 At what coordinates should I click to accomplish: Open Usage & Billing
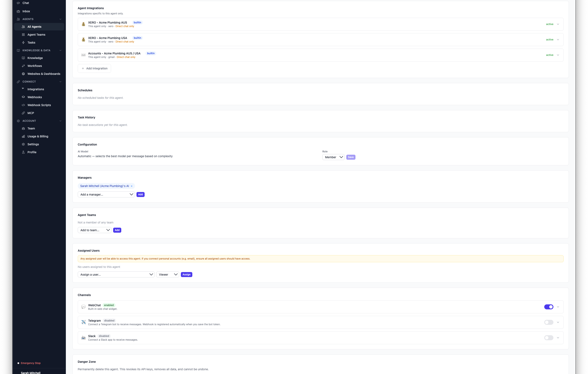pos(38,136)
